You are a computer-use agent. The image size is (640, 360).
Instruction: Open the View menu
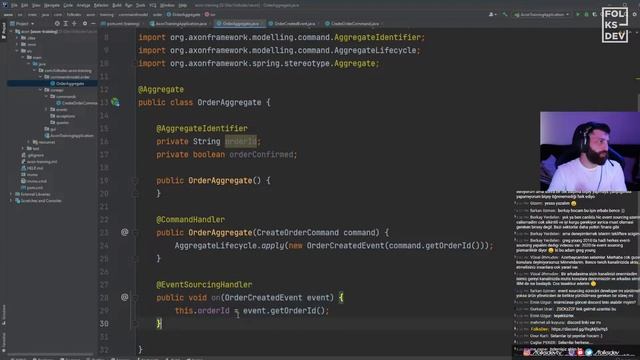click(x=36, y=5)
